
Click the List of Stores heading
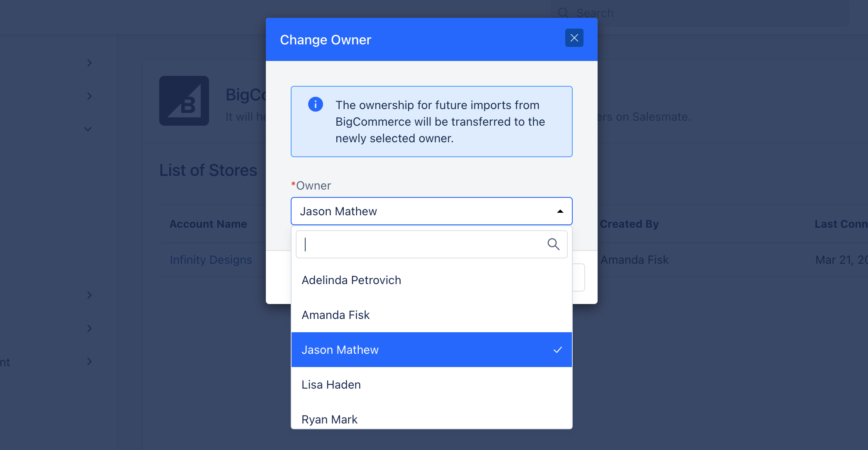tap(208, 170)
